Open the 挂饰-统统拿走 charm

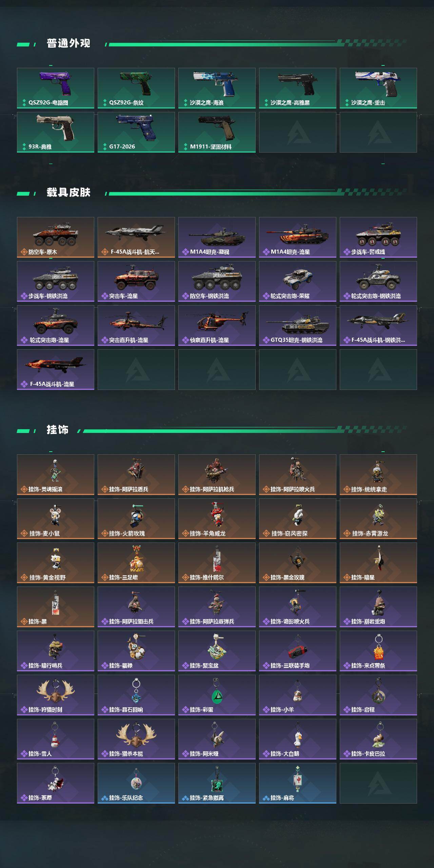378,475
